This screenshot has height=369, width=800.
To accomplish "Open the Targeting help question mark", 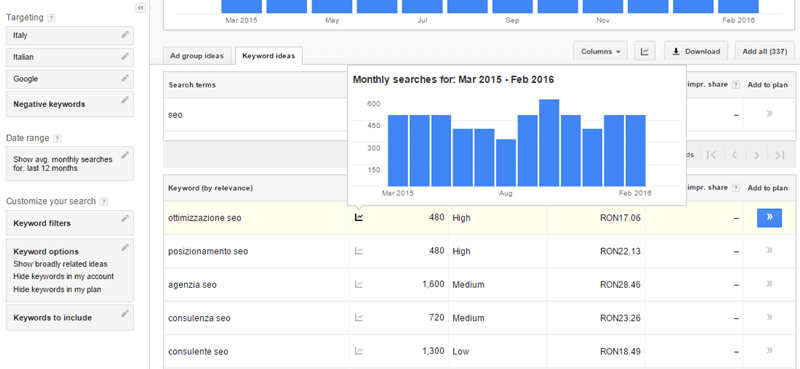I will 51,18.
